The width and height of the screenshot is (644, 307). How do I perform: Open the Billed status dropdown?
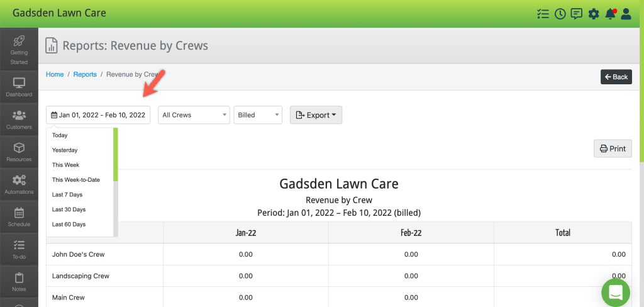[258, 115]
